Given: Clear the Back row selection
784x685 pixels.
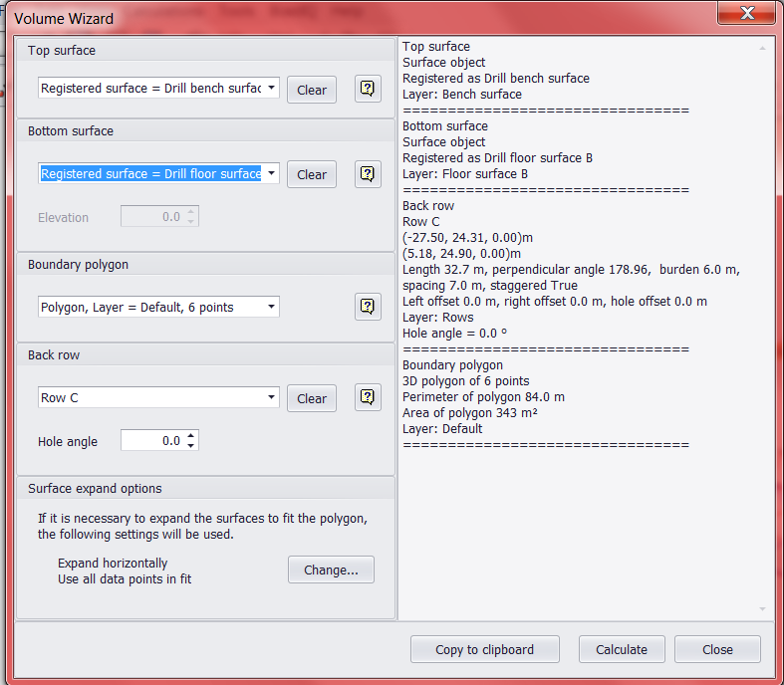Looking at the screenshot, I should pyautogui.click(x=312, y=398).
